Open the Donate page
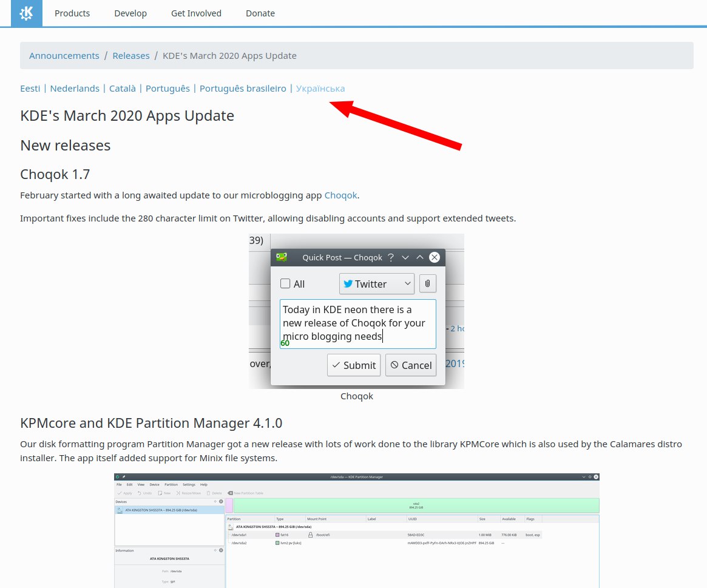The width and height of the screenshot is (707, 588). click(x=260, y=13)
